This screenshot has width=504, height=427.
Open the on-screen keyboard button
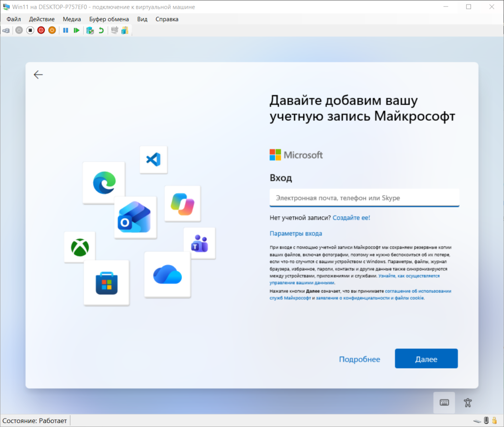pos(444,402)
